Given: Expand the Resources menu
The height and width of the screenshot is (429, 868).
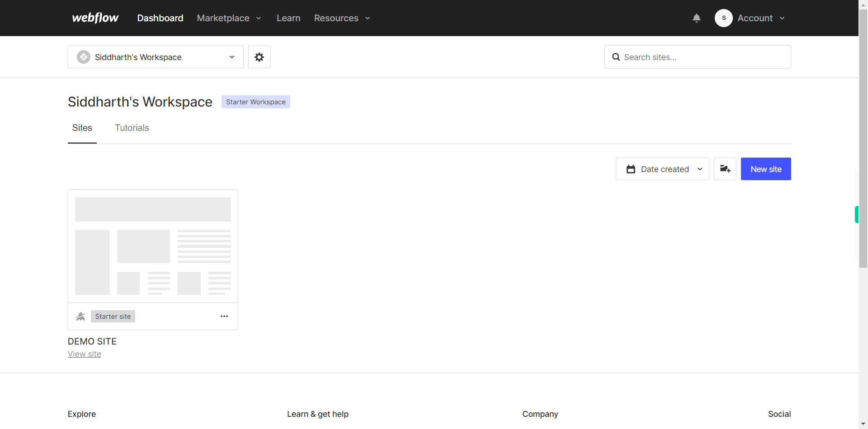Looking at the screenshot, I should coord(342,18).
